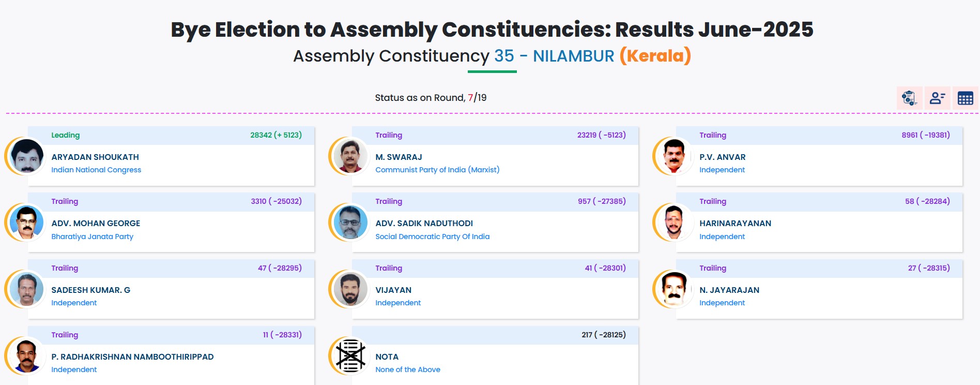Click HARINARAYANAN candidate name
Viewport: 980px width, 385px height.
[735, 223]
